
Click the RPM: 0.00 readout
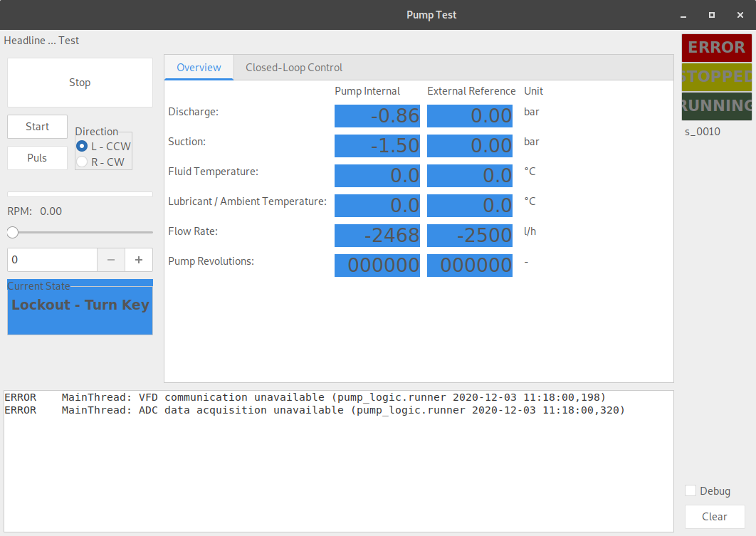[x=35, y=211]
